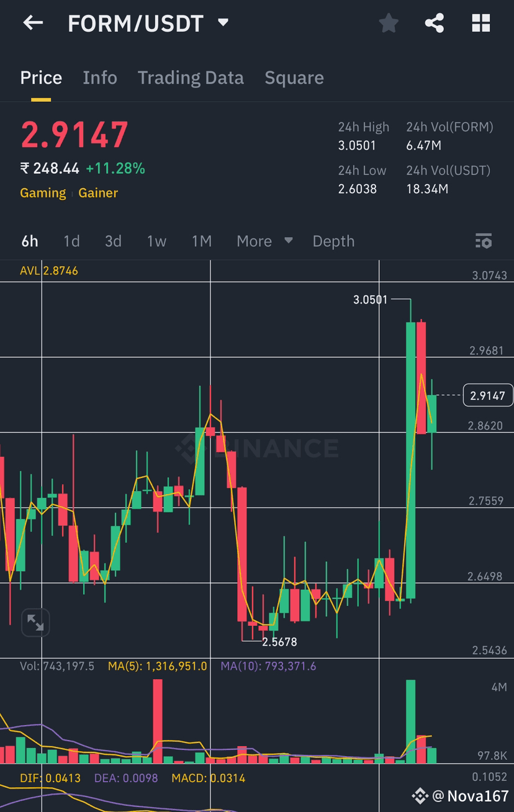Select the 1d chart interval
Screen dimensions: 514x812
pyautogui.click(x=71, y=241)
